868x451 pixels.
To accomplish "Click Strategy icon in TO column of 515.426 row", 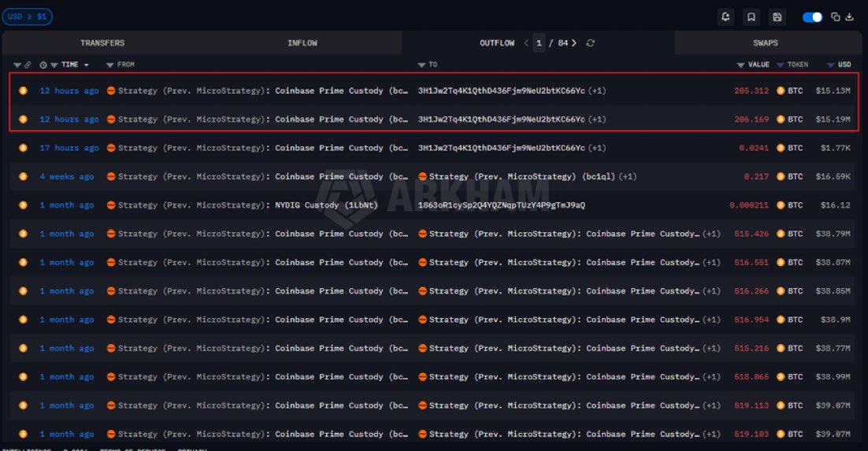I will [422, 234].
